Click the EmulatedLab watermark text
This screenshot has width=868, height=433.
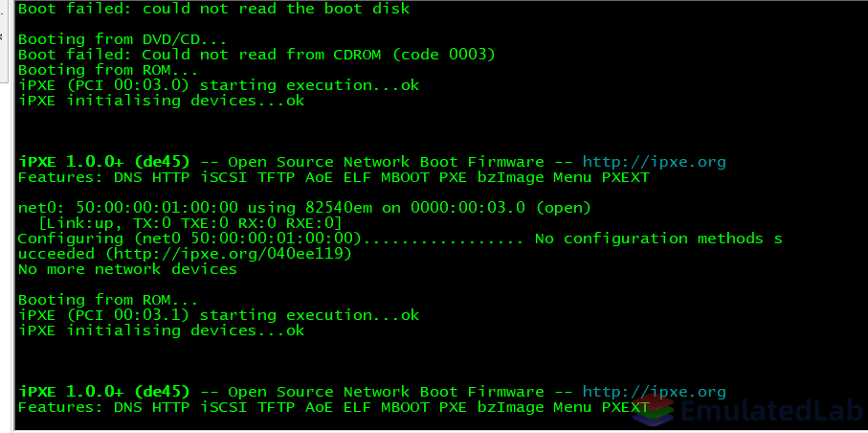coord(771,412)
